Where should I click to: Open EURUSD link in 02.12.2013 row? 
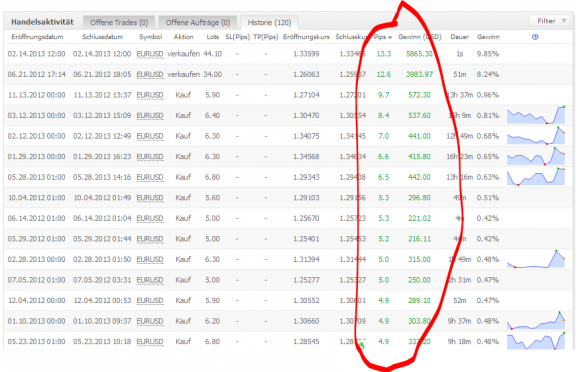(150, 136)
